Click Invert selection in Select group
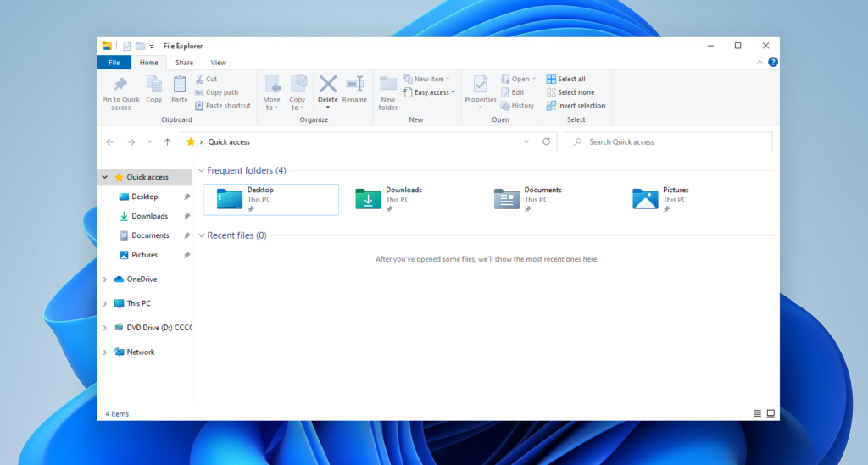Viewport: 868px width, 465px height. pyautogui.click(x=576, y=106)
